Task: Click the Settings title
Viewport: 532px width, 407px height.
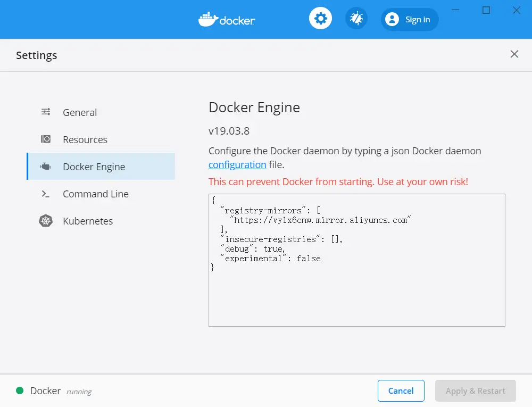Action: [x=37, y=55]
